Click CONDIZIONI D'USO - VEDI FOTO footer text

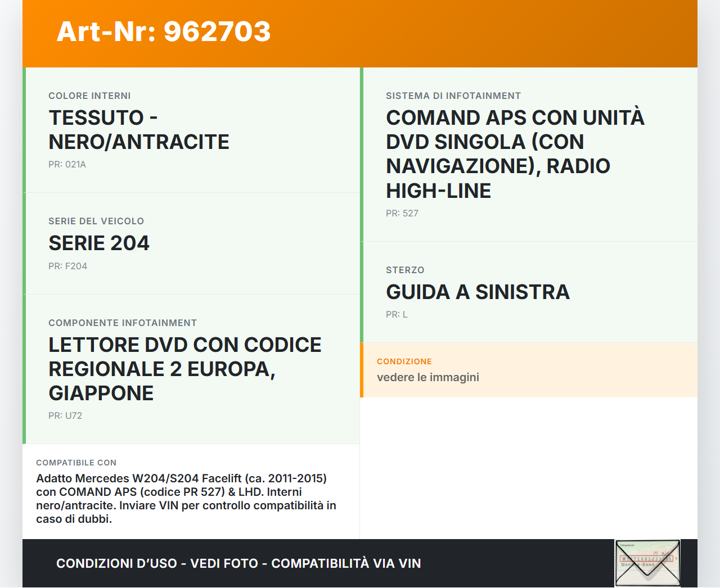tap(238, 563)
